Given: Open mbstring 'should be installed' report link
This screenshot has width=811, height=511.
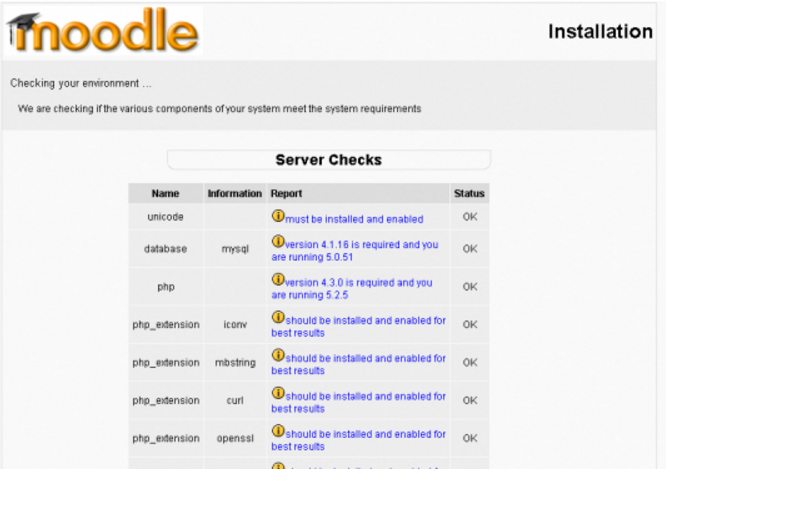Looking at the screenshot, I should (358, 365).
